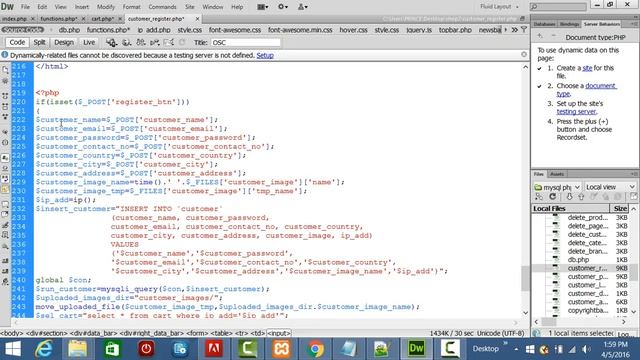640x360 pixels.
Task: Click the Title input field
Action: coord(246,42)
